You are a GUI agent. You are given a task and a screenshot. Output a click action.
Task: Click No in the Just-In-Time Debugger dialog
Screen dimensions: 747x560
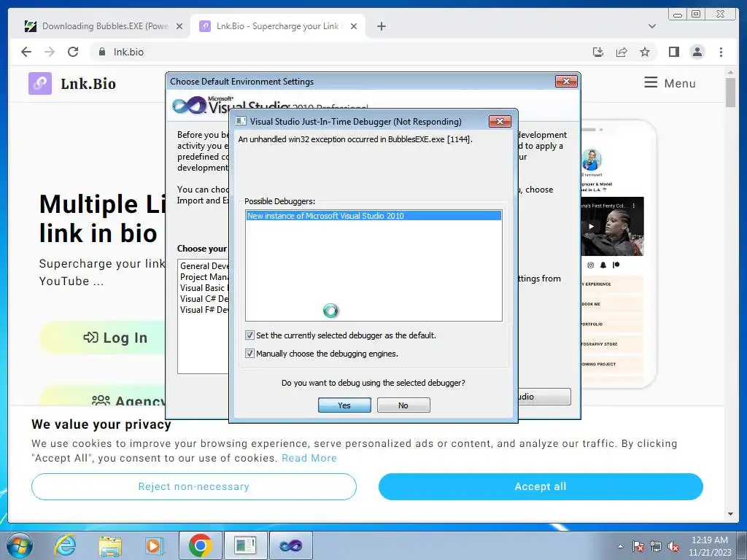(x=403, y=405)
